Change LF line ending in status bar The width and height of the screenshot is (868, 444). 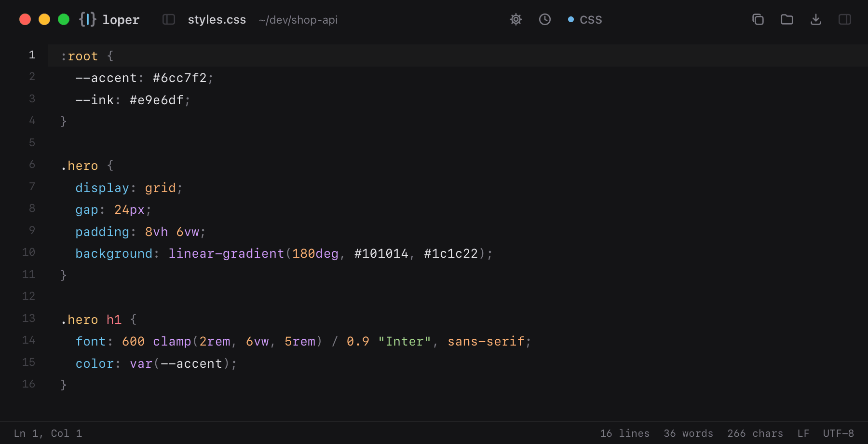click(803, 433)
